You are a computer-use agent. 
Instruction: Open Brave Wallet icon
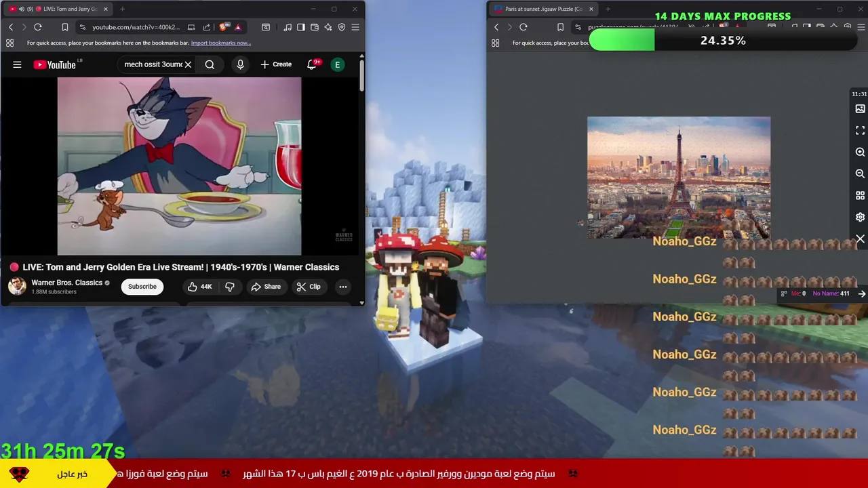(315, 27)
